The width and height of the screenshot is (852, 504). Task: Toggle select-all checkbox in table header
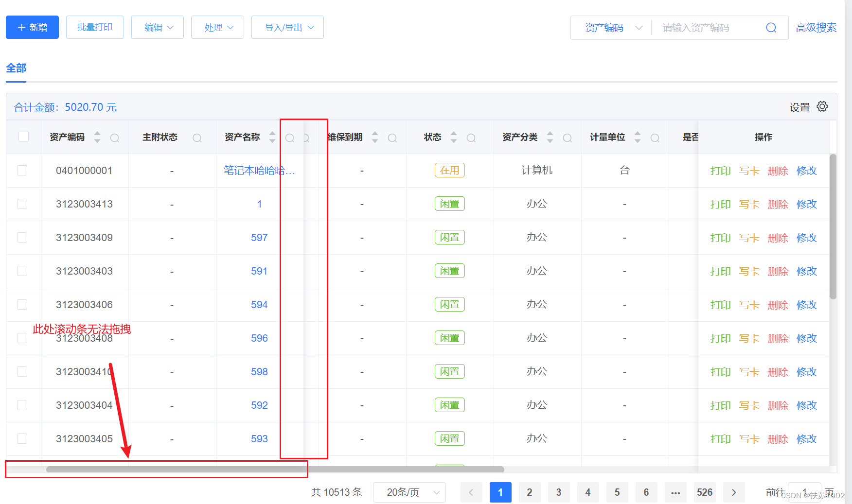coord(23,137)
